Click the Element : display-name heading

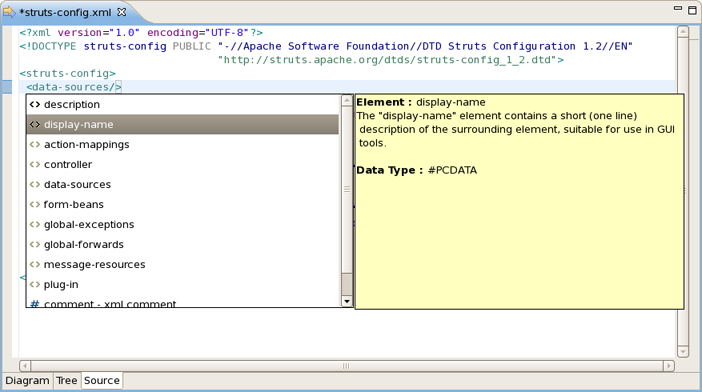click(x=421, y=102)
